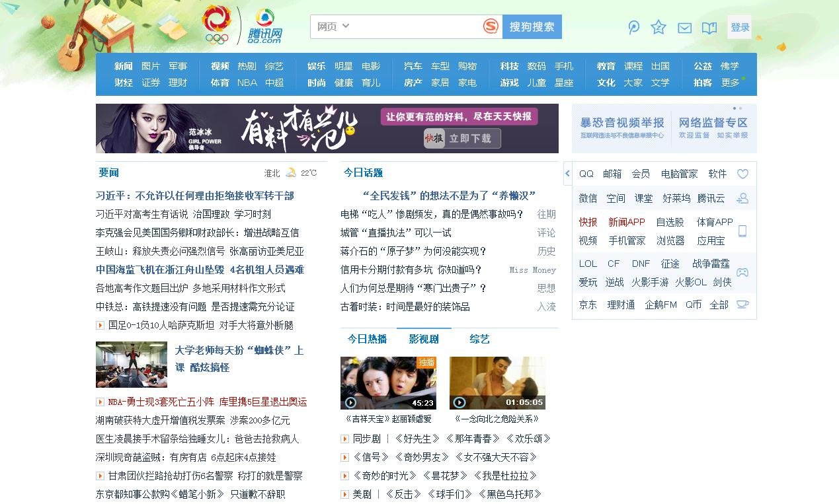This screenshot has width=839, height=504.
Task: Open topic “全民发钱”的想法不是为了“养懒汉”
Action: tap(450, 196)
